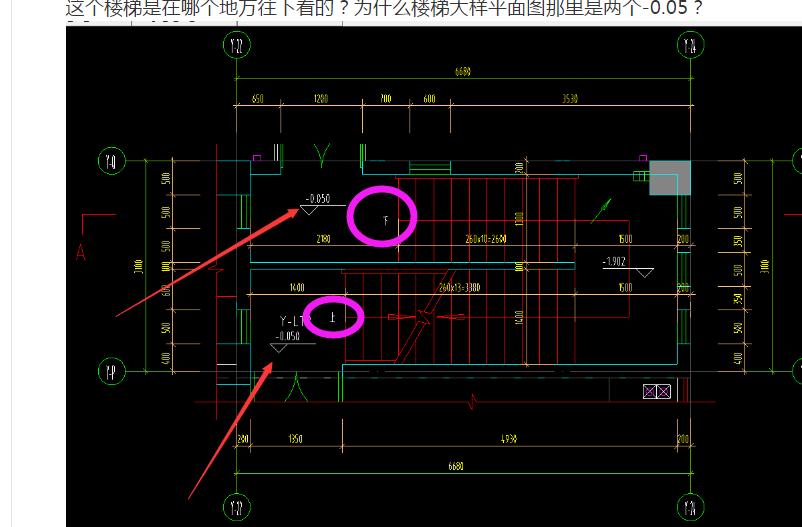Image resolution: width=802 pixels, height=527 pixels.
Task: Click the Y-P axis bubble on left
Action: pyautogui.click(x=112, y=371)
